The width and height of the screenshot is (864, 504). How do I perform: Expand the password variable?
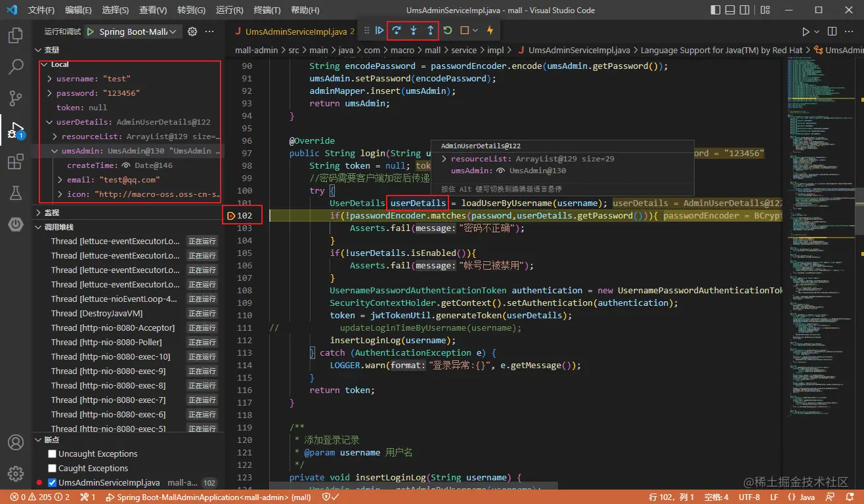coord(50,93)
